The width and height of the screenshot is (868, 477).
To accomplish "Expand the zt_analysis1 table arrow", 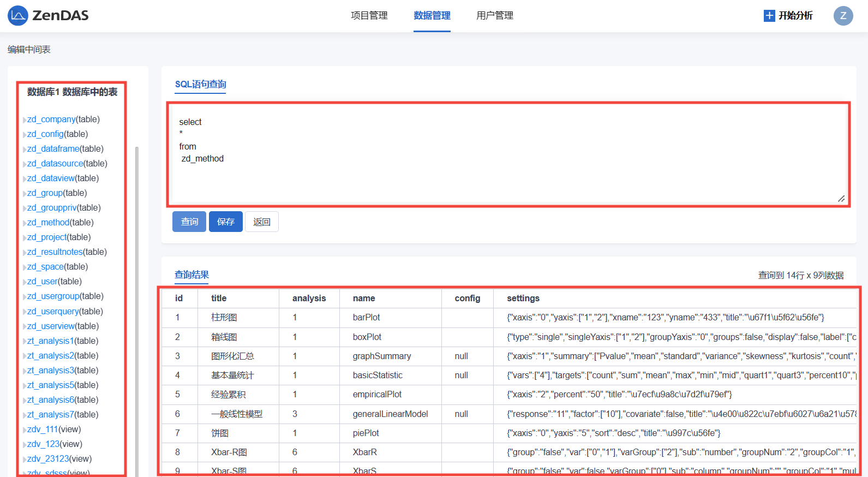I will 25,342.
